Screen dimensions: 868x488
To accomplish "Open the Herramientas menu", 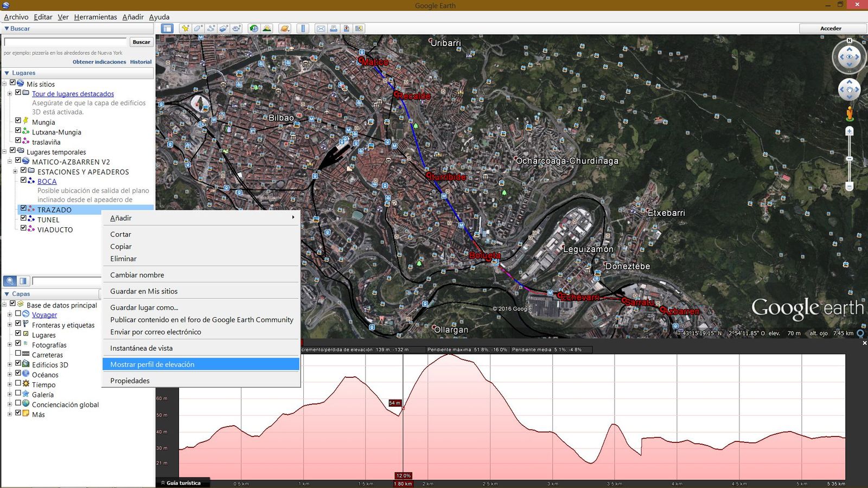I will (x=95, y=17).
